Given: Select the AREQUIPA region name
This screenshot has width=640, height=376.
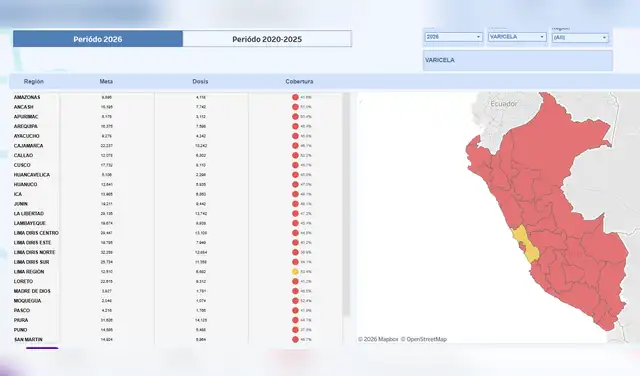Looking at the screenshot, I should [26, 127].
